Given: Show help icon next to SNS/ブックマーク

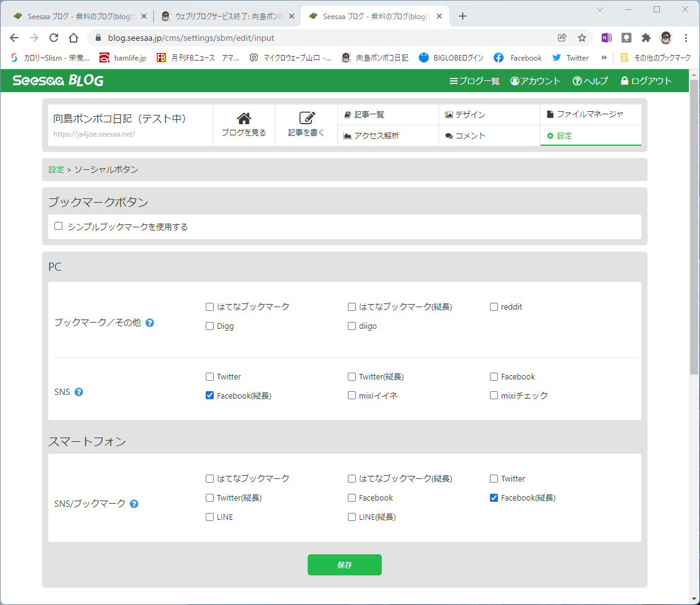Looking at the screenshot, I should click(x=134, y=504).
